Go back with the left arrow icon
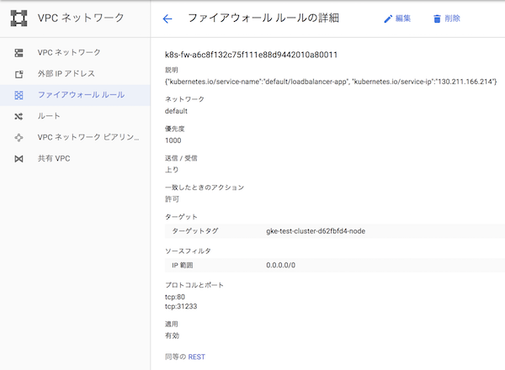This screenshot has height=370, width=505. click(x=167, y=19)
